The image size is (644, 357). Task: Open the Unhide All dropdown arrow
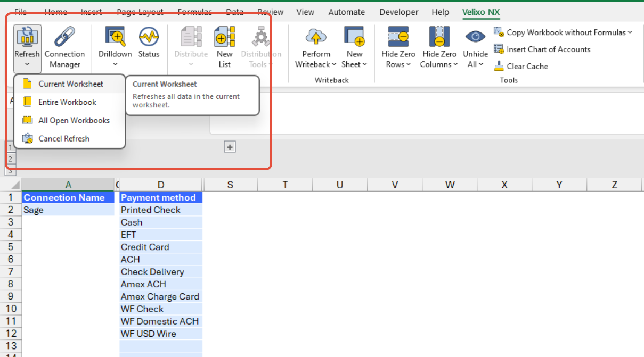[481, 65]
